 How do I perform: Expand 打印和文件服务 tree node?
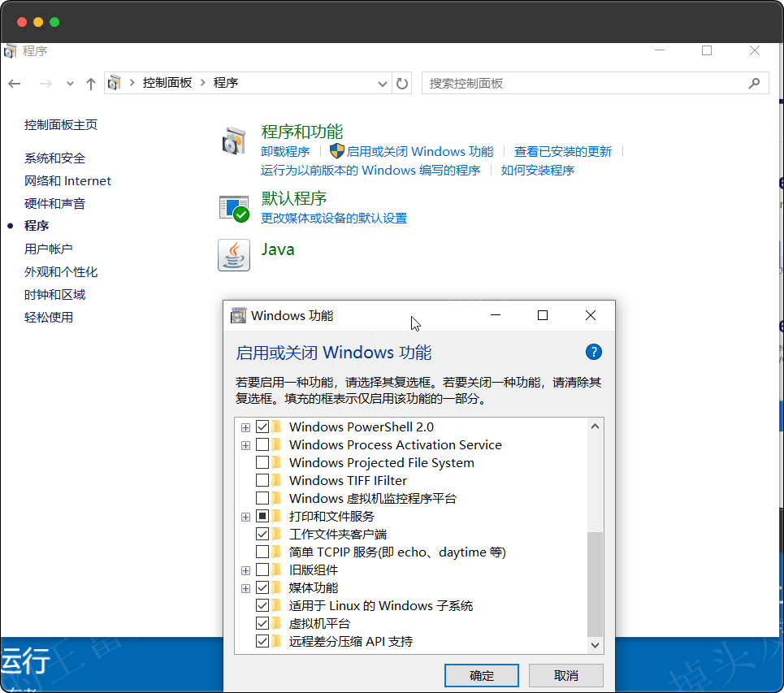(245, 517)
